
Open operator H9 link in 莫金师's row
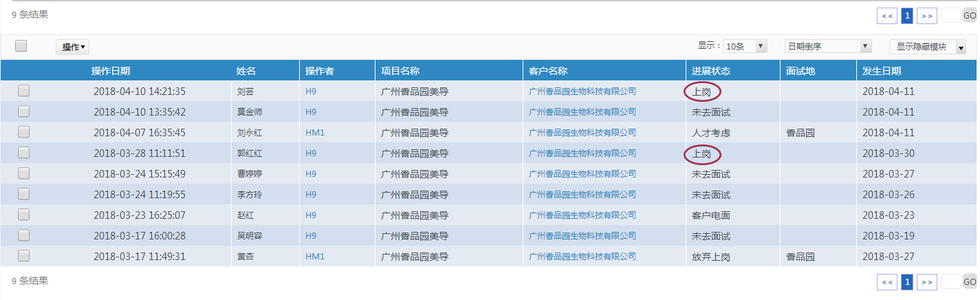(311, 111)
